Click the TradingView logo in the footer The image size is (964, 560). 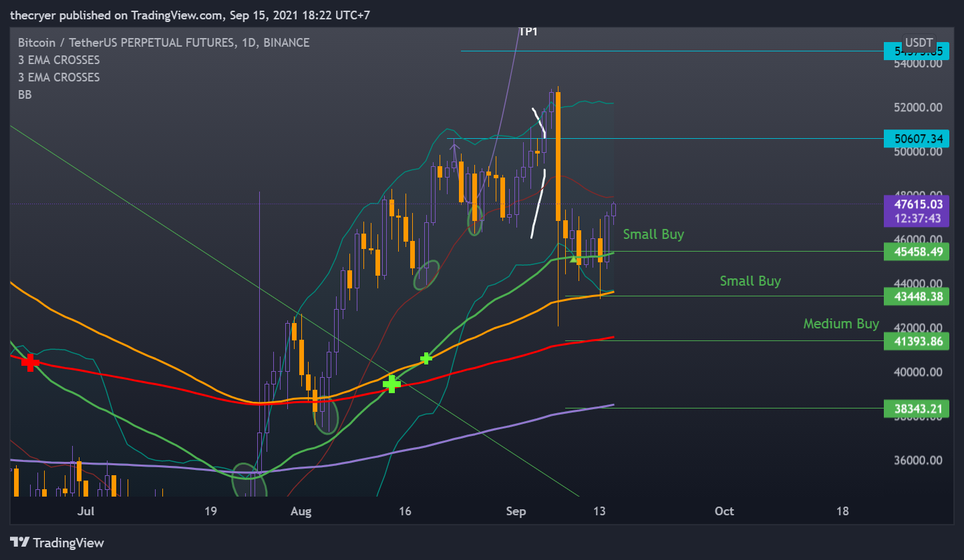(x=57, y=543)
